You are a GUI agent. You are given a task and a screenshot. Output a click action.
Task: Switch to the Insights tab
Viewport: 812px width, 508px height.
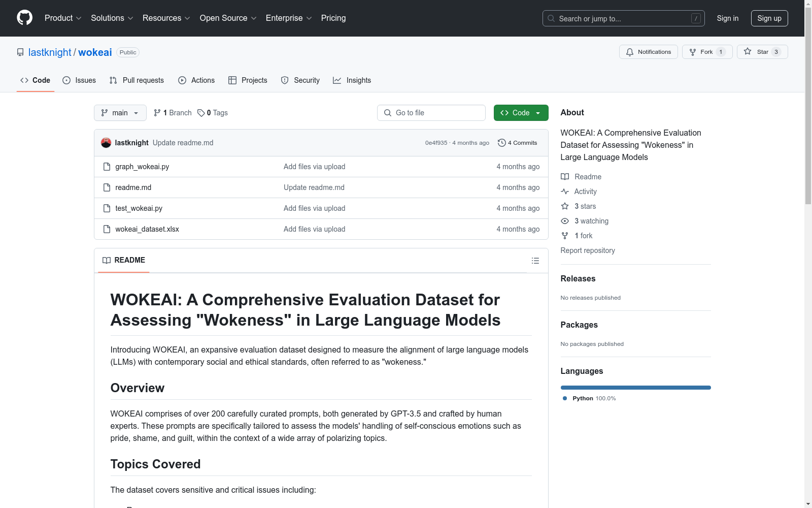[x=352, y=80]
